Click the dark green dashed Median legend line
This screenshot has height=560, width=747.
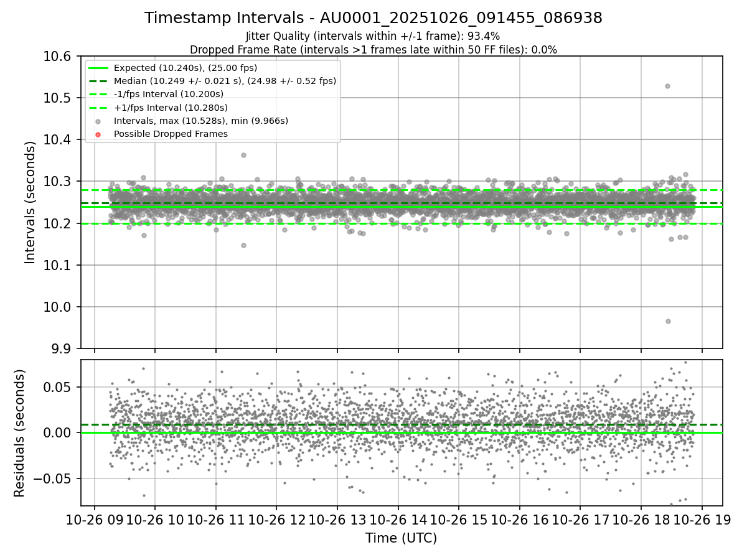pyautogui.click(x=99, y=81)
